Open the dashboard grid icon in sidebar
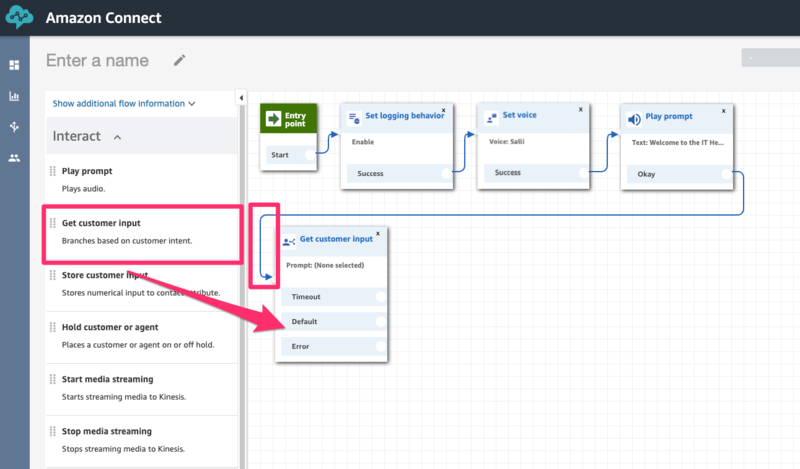The width and height of the screenshot is (800, 469). click(x=14, y=65)
